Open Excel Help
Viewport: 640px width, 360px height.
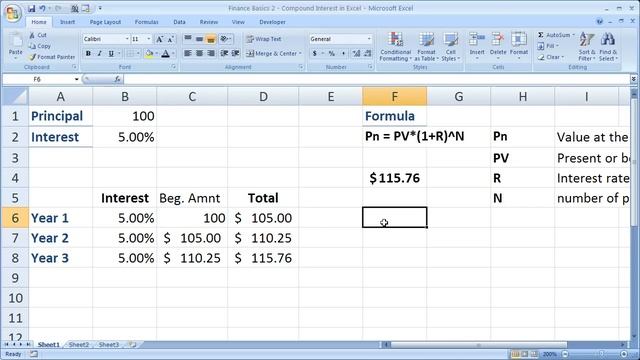(600, 22)
